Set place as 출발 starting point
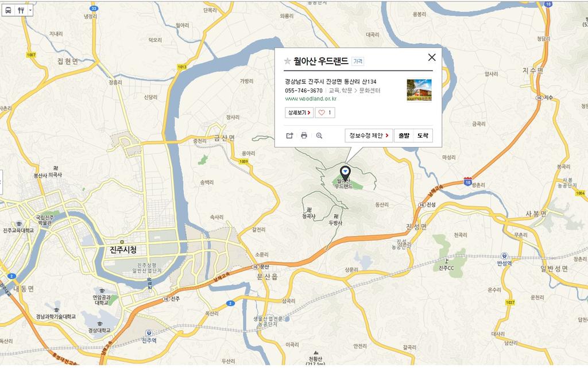588x368 pixels. coord(404,135)
